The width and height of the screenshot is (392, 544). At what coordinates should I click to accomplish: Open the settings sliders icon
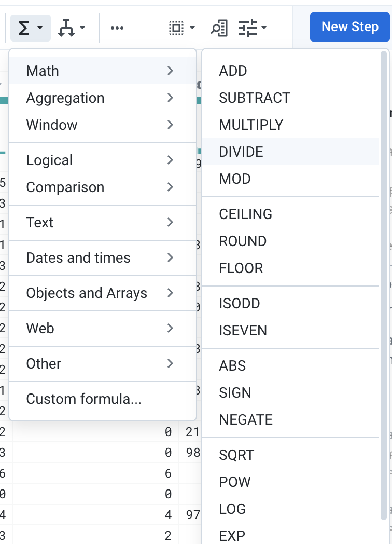249,27
